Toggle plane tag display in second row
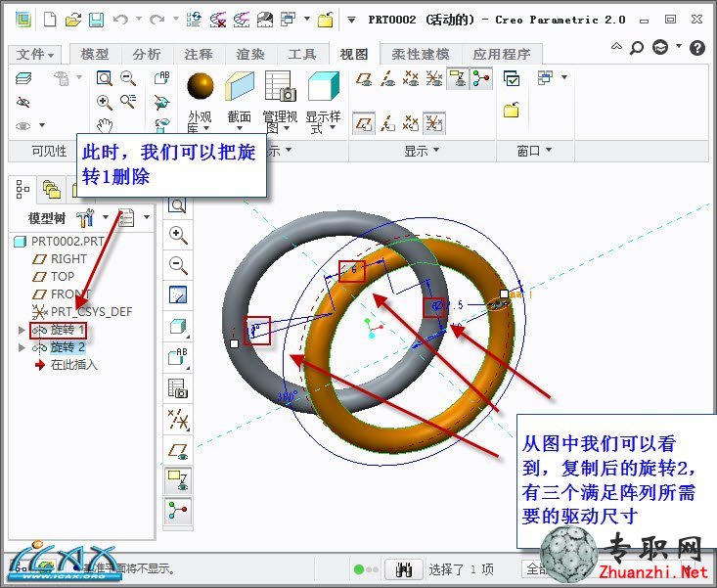Image resolution: width=717 pixels, height=588 pixels. (x=364, y=123)
